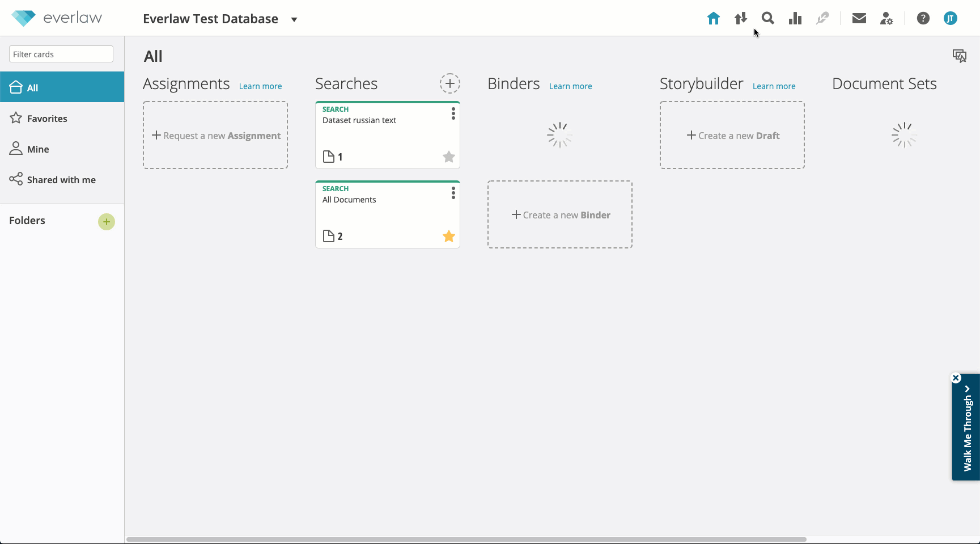Image resolution: width=980 pixels, height=544 pixels.
Task: Click document count on Dataset russian text card
Action: click(x=333, y=157)
